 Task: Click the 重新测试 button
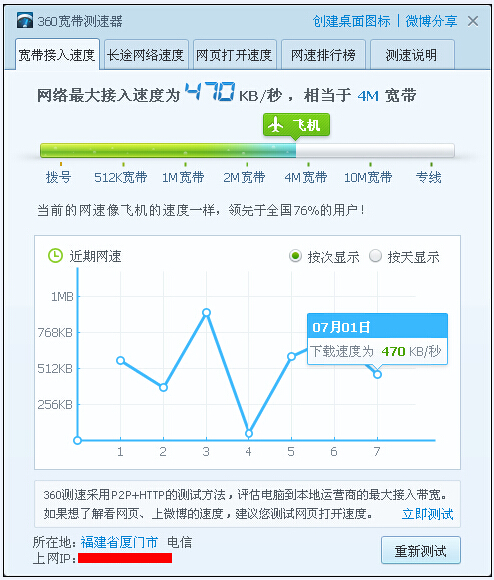click(x=421, y=550)
